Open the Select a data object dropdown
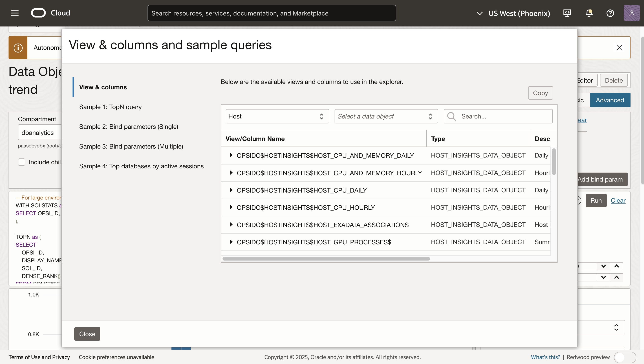Screen dimensions: 644x364 386,116
